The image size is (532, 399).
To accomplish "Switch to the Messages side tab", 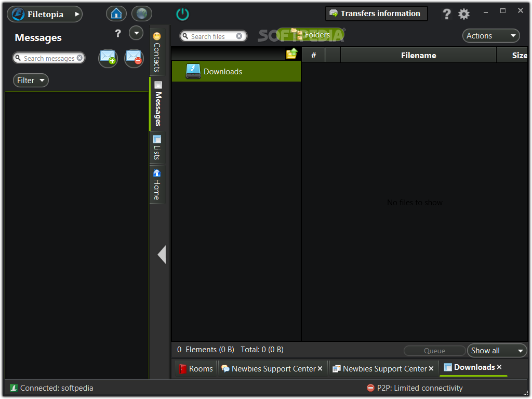I will click(x=157, y=104).
